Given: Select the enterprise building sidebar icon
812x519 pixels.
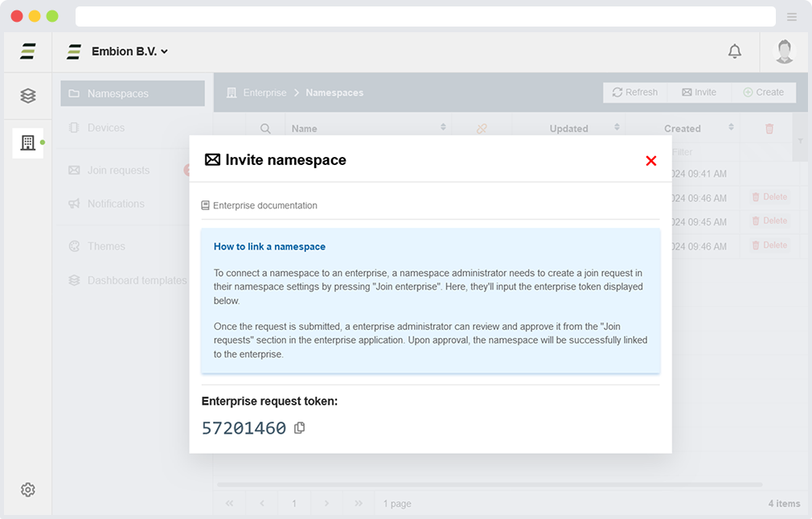Looking at the screenshot, I should coord(28,142).
